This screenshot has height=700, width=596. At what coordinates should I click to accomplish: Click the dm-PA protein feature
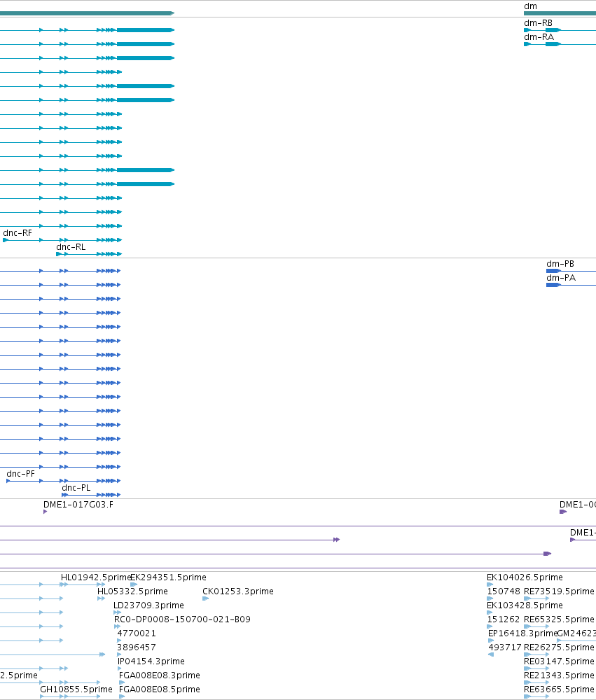(x=571, y=285)
